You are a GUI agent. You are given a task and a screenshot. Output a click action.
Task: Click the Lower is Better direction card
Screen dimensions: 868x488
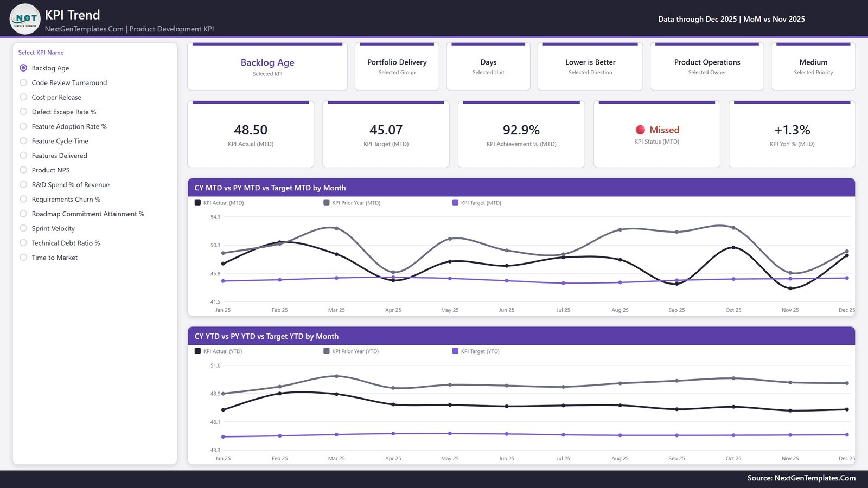click(x=590, y=67)
